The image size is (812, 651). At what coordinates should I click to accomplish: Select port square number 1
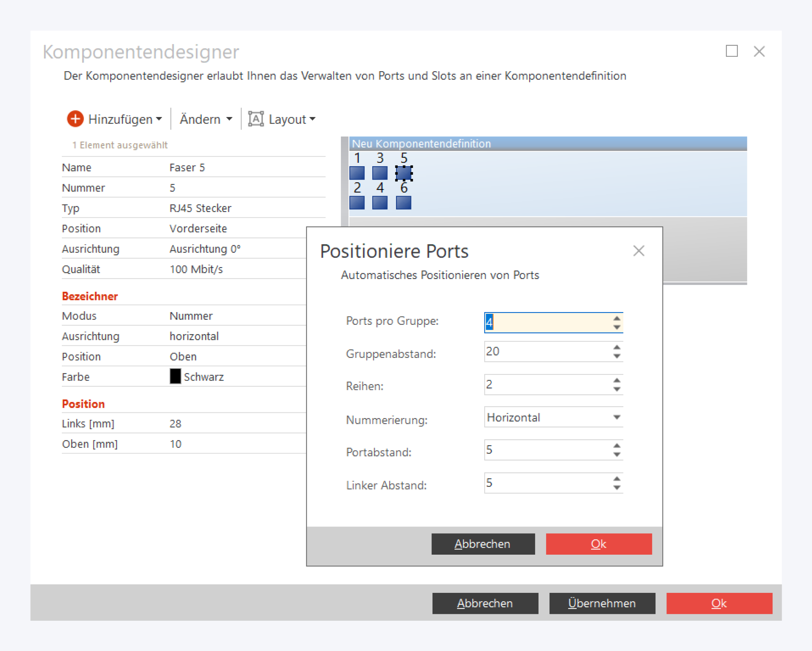click(357, 173)
